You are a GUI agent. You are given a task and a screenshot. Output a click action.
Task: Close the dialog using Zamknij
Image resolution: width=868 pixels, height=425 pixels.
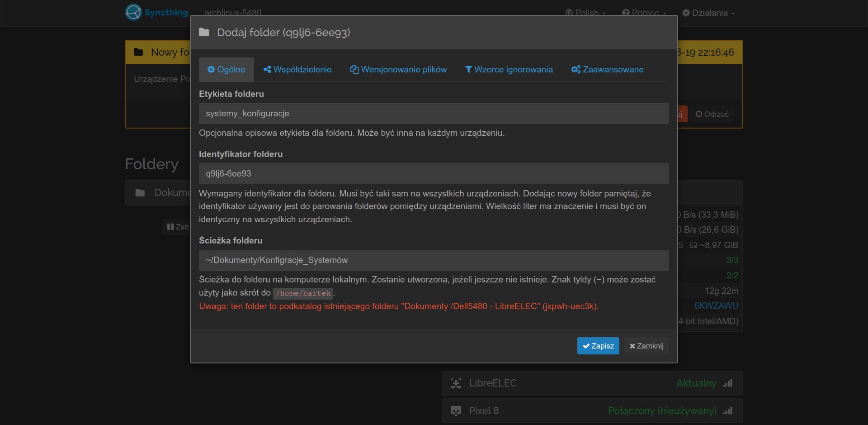pos(646,346)
